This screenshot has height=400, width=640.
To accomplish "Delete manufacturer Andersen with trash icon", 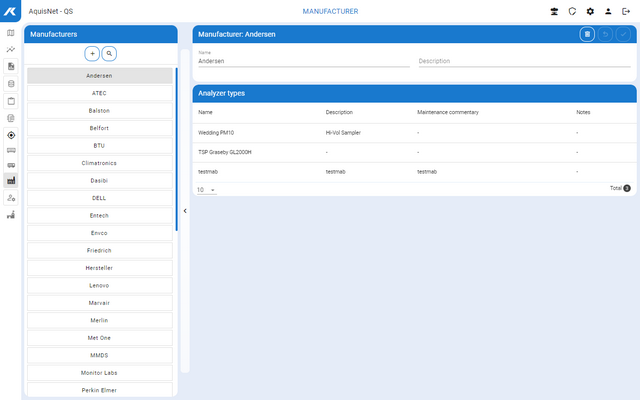I will pyautogui.click(x=588, y=34).
